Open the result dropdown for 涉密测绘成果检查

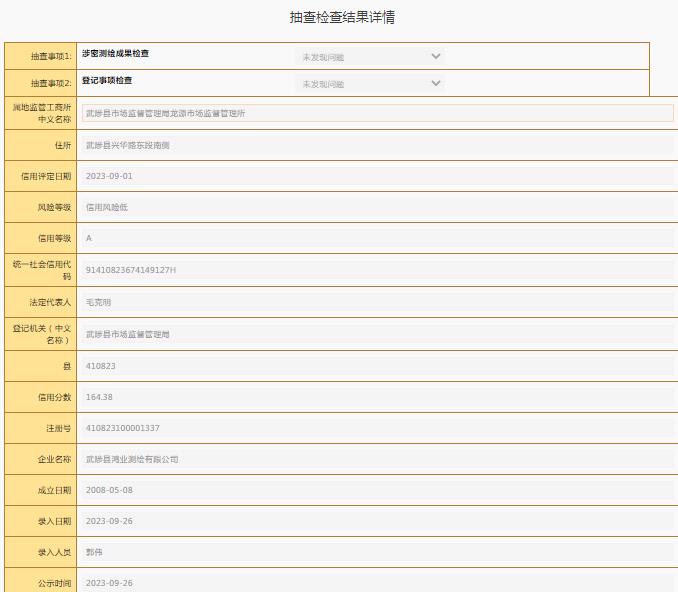pos(370,57)
